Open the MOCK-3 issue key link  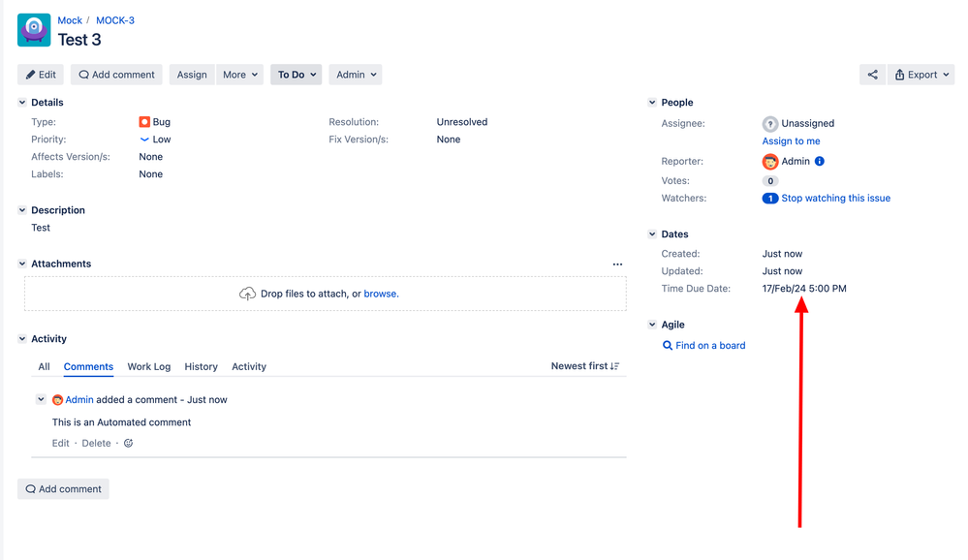(x=115, y=20)
